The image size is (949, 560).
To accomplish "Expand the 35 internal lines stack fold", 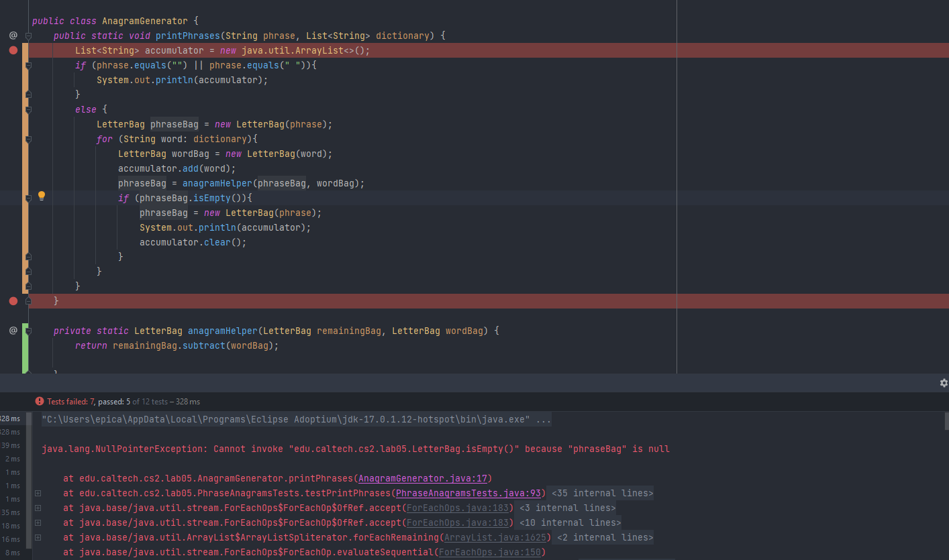I will 38,494.
